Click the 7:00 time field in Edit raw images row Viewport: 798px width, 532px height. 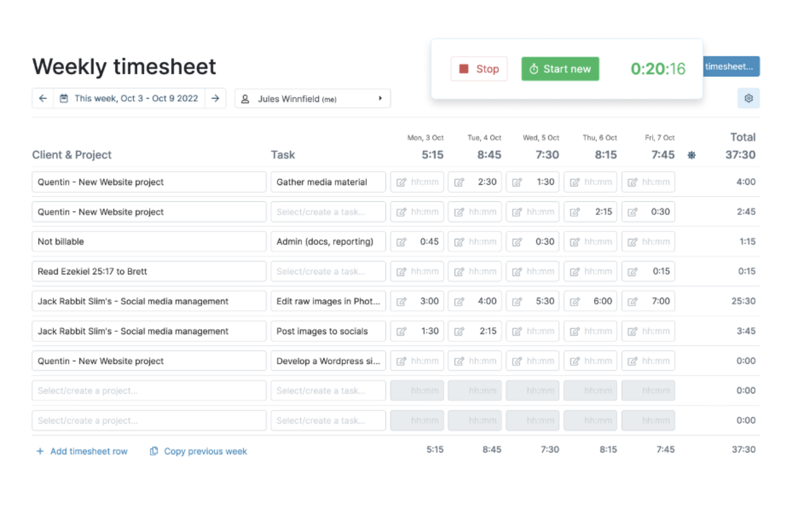[648, 301]
